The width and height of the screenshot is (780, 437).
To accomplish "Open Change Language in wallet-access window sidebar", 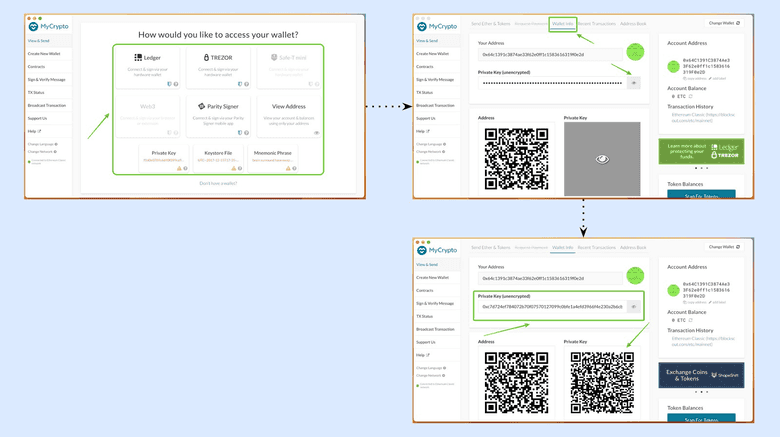I will [42, 144].
